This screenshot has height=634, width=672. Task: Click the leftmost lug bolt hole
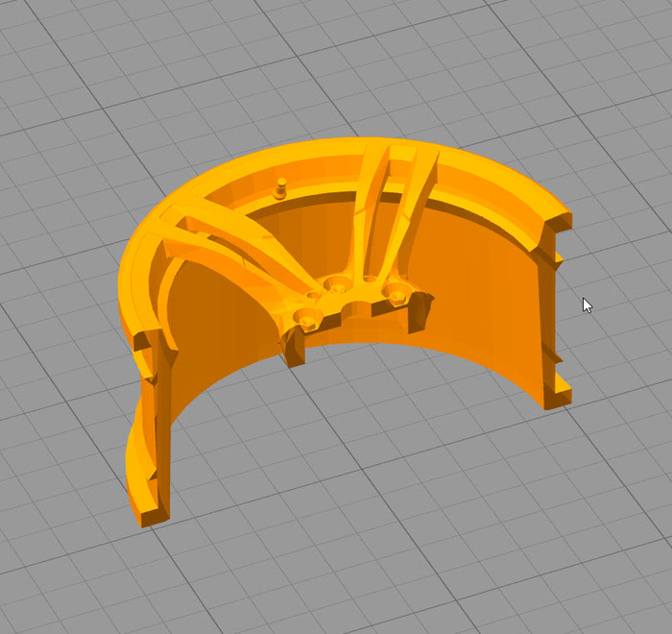[x=308, y=316]
